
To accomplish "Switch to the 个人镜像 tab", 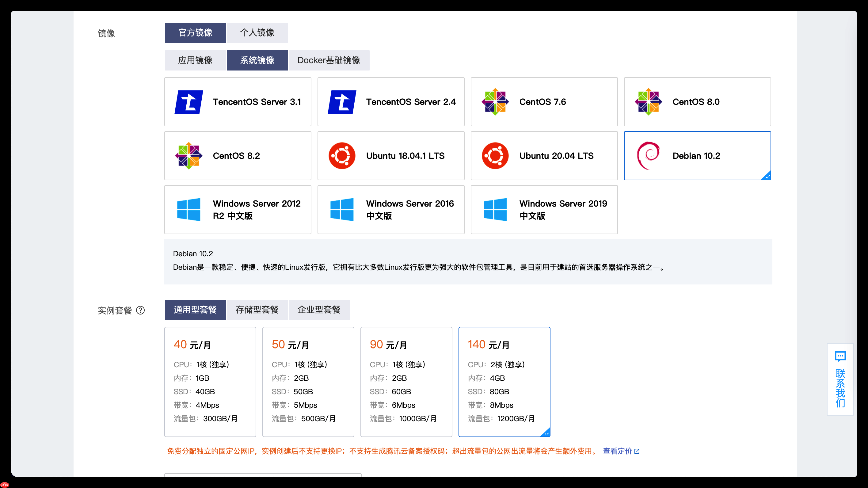I will tap(257, 33).
